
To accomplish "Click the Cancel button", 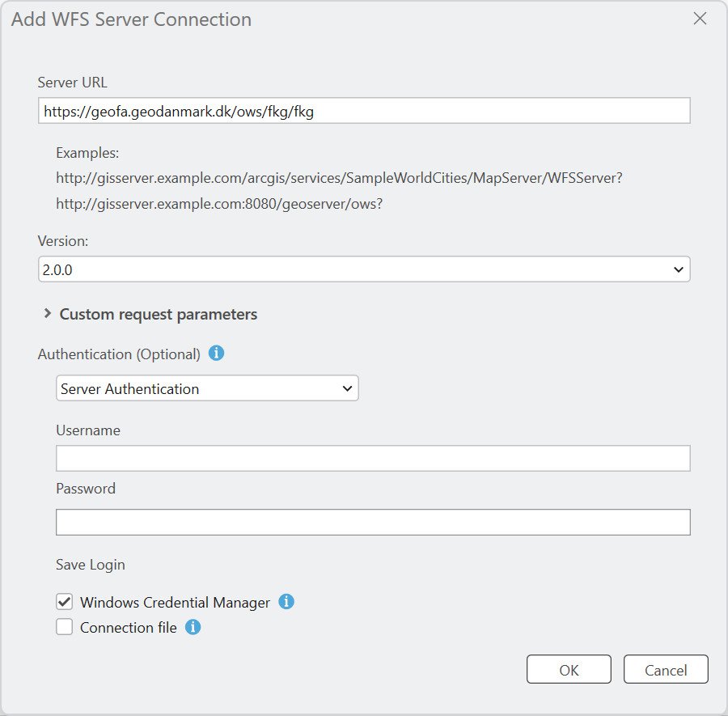I will pyautogui.click(x=666, y=670).
